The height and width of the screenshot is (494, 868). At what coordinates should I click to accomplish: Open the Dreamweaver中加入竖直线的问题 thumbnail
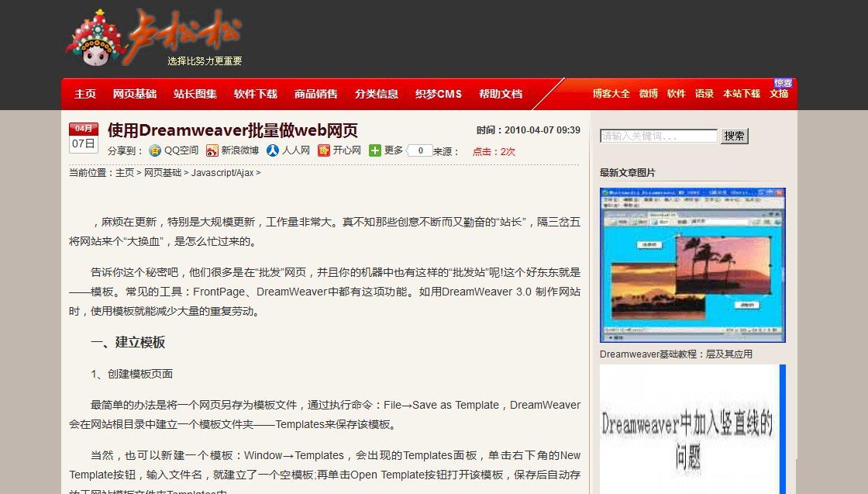693,429
